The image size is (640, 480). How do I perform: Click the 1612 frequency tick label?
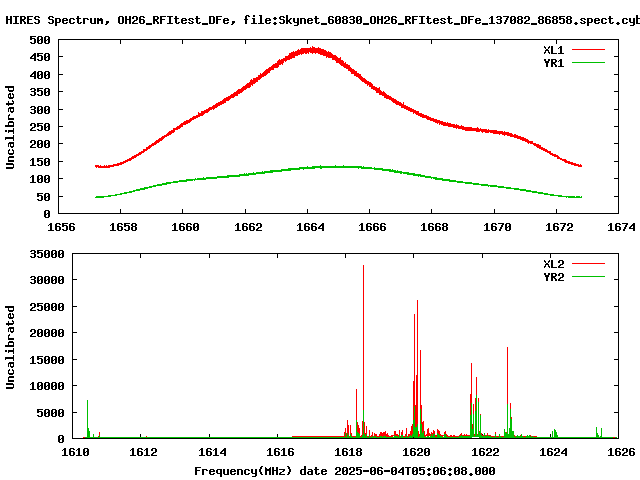click(143, 452)
